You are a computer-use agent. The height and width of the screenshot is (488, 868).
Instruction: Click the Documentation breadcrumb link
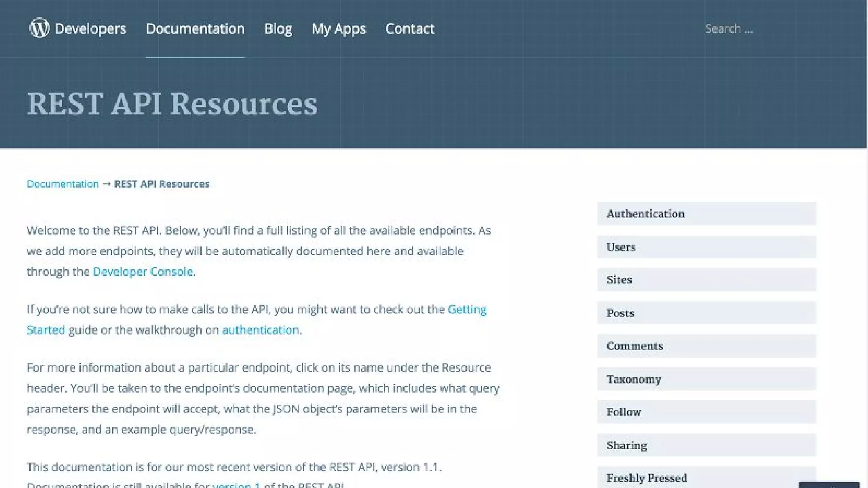(x=62, y=184)
